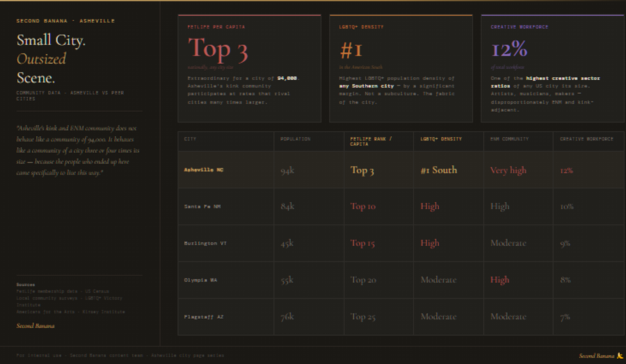Viewport: 626px width, 364px height.
Task: Click the '12%' cell in Asheville's row
Action: click(566, 171)
